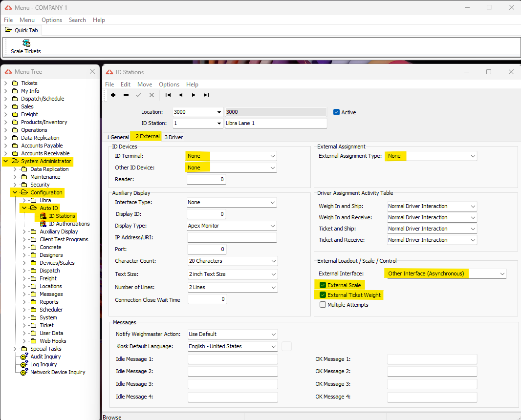Image resolution: width=521 pixels, height=420 pixels.
Task: Click the Idle Message 1 field
Action: click(x=233, y=359)
